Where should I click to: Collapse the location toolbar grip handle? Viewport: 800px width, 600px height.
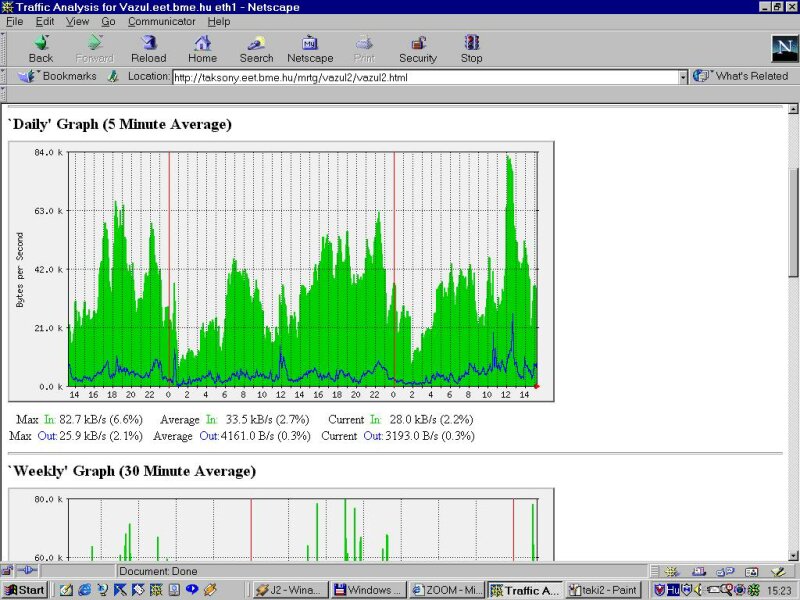(4, 76)
